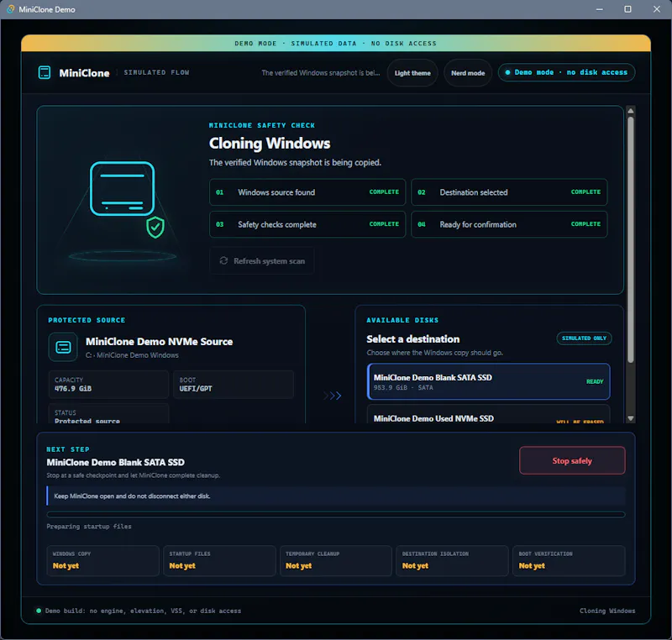672x640 pixels.
Task: Click 'Preparing startup files' progress label
Action: (89, 526)
